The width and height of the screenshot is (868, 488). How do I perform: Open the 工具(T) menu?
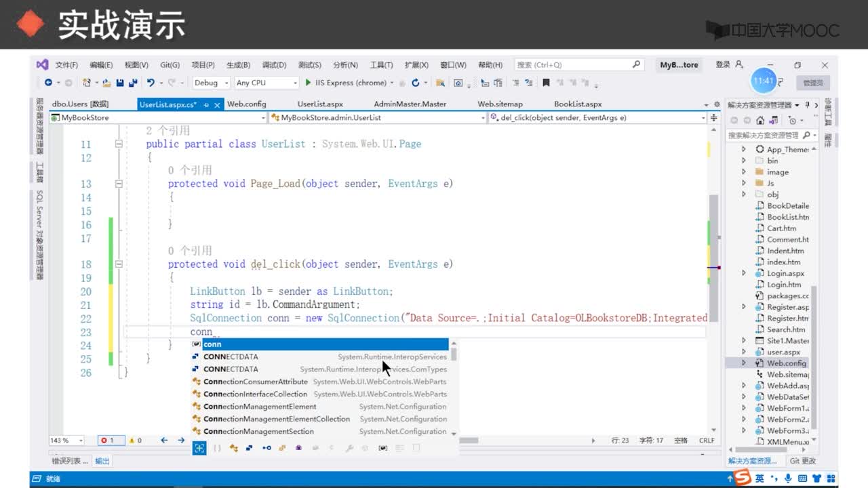381,65
